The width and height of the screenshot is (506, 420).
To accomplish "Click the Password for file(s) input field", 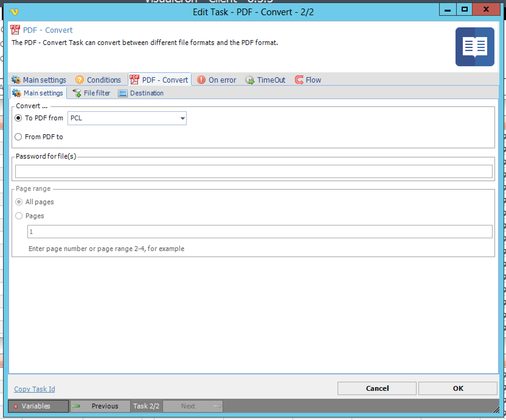I will coord(254,171).
